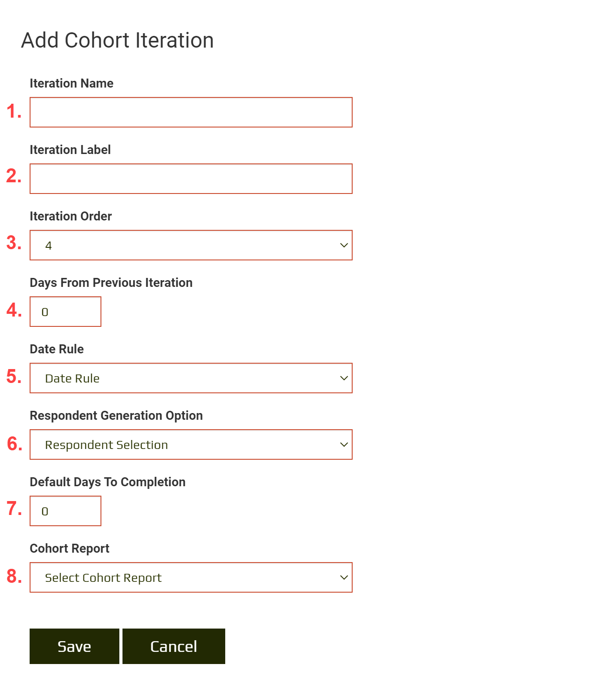Screen dimensions: 616x695
Task: Click Cancel to discard the new iteration
Action: coord(173,646)
